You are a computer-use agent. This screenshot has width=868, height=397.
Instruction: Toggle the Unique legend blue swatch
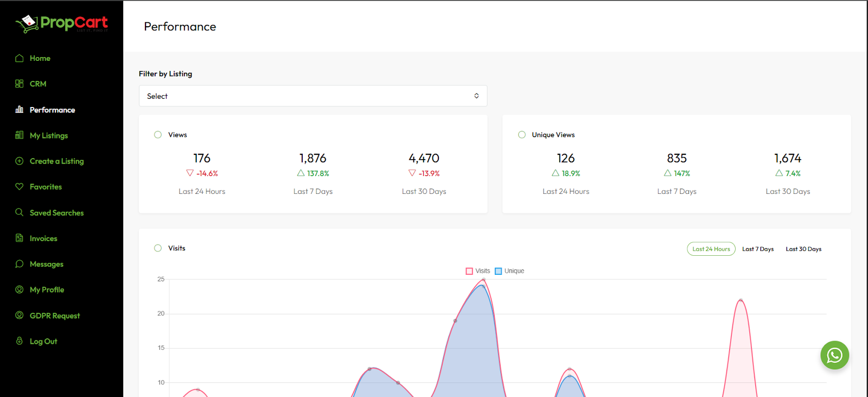tap(498, 271)
